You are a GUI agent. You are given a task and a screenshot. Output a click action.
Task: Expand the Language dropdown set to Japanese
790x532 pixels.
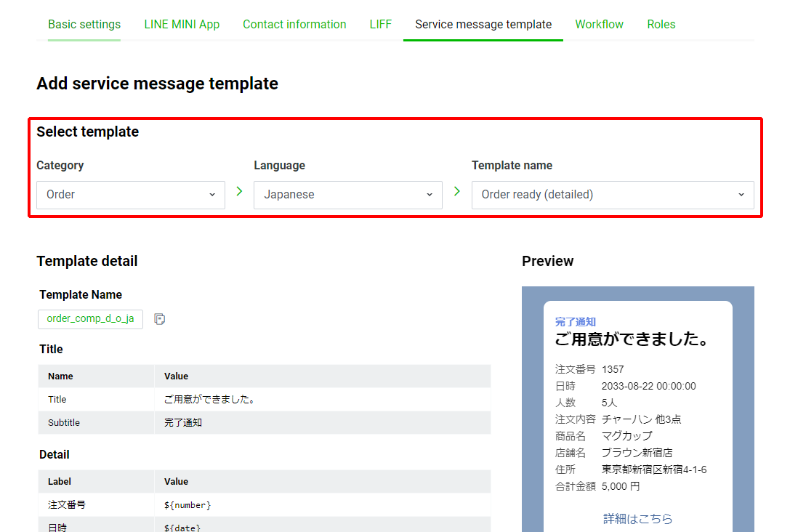click(x=347, y=195)
